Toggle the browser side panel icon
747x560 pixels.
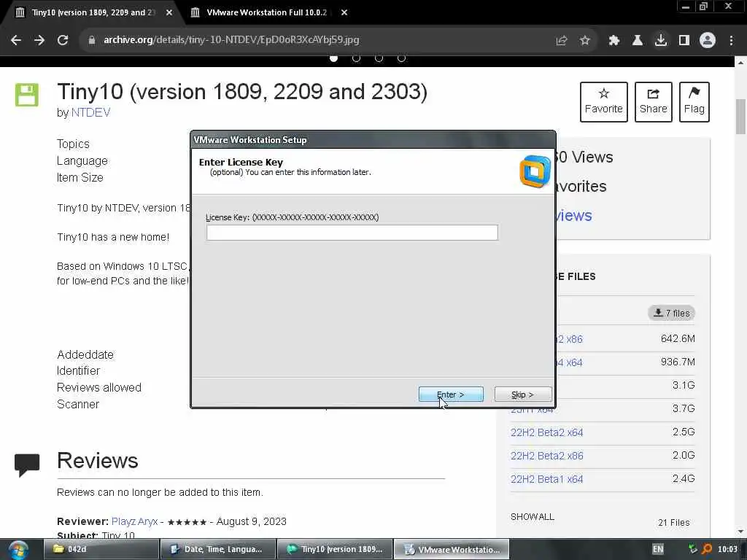684,41
